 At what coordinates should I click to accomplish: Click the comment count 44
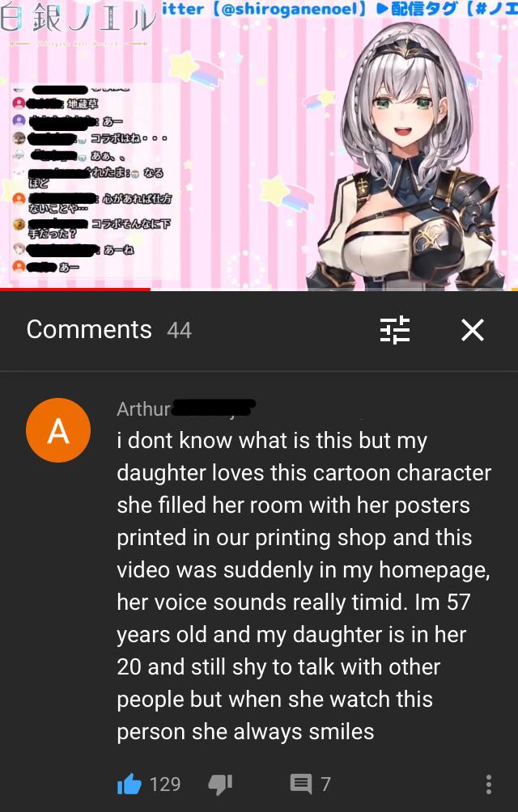click(x=179, y=331)
